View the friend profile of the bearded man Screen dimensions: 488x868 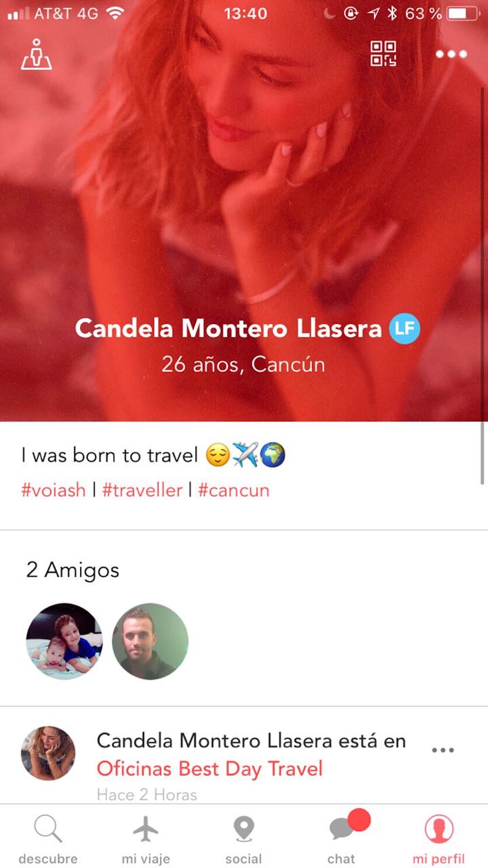[x=150, y=641]
